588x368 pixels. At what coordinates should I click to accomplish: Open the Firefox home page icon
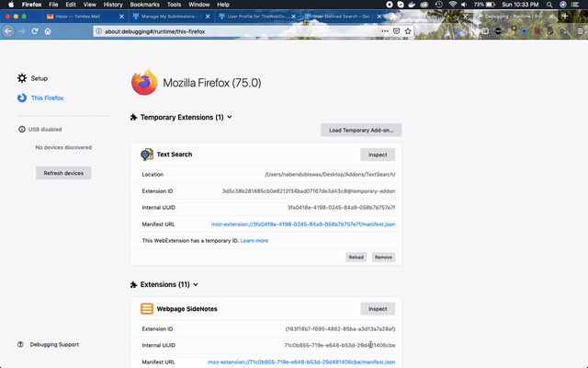(48, 31)
